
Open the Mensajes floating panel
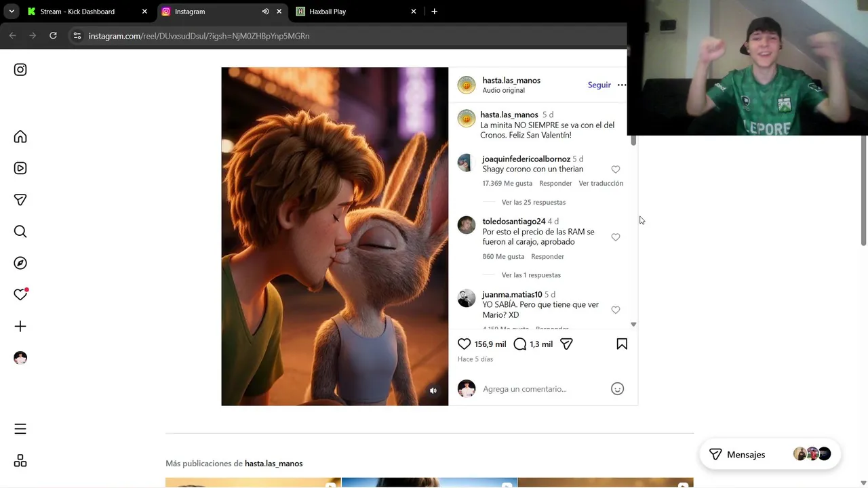(x=770, y=455)
